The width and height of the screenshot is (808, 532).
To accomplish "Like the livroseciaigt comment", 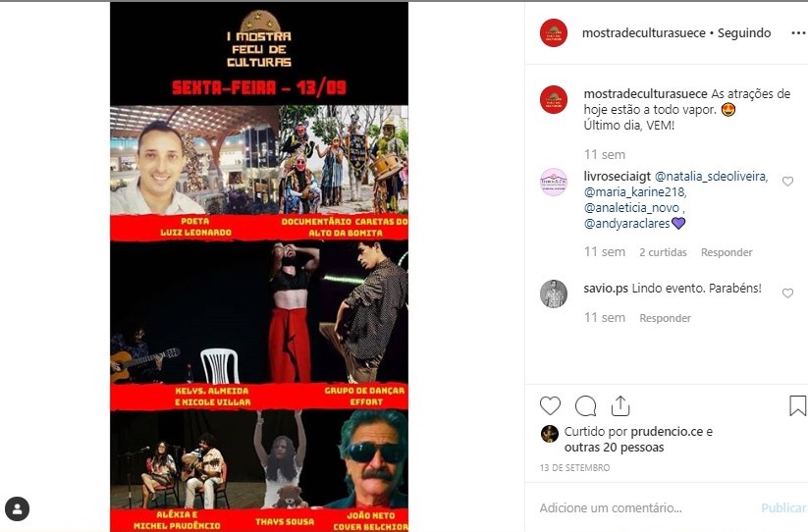I will (787, 182).
